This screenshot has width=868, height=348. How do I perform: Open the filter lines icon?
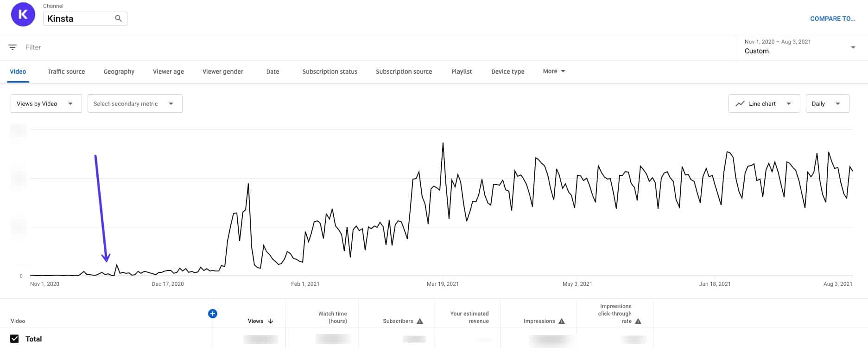13,47
